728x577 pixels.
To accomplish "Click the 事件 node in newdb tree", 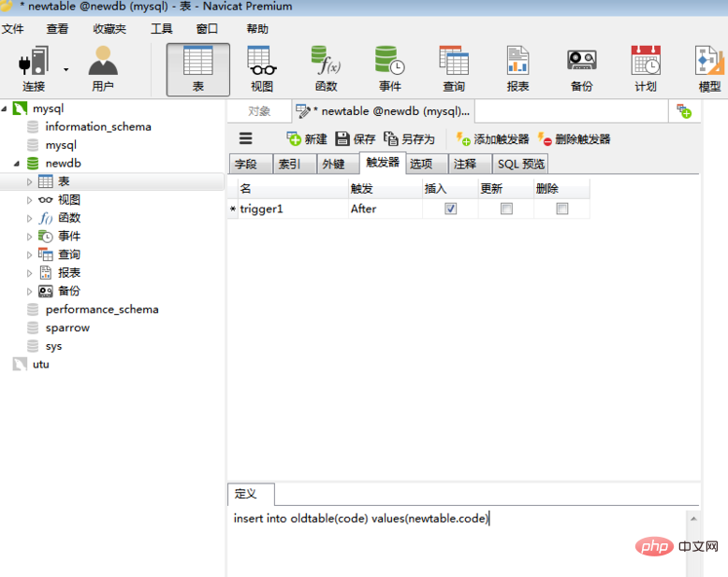I will point(68,237).
